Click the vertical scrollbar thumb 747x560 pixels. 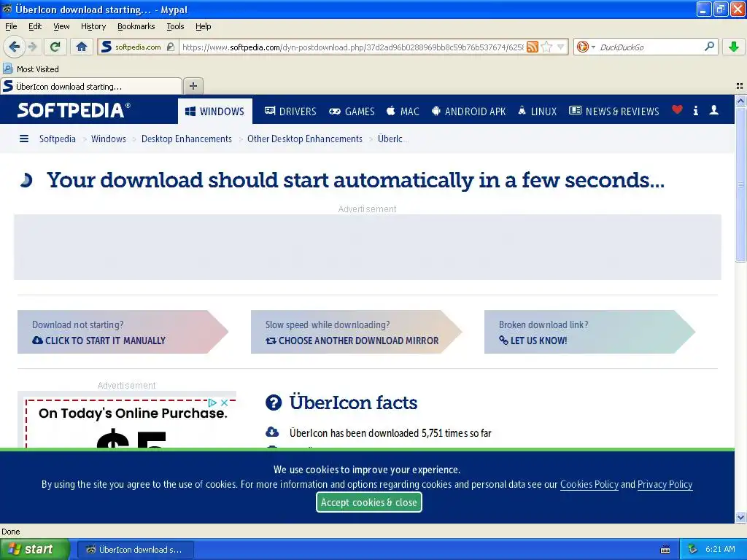[x=740, y=184]
